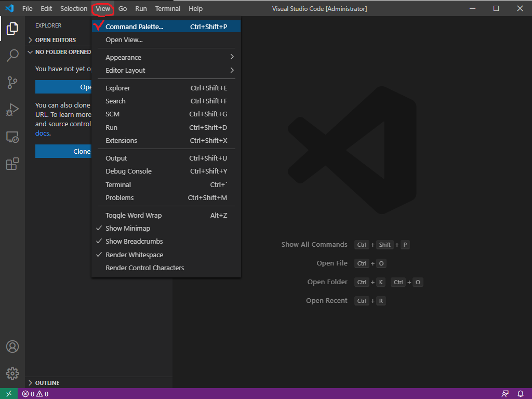Click the notifications bell in status bar

[521, 394]
